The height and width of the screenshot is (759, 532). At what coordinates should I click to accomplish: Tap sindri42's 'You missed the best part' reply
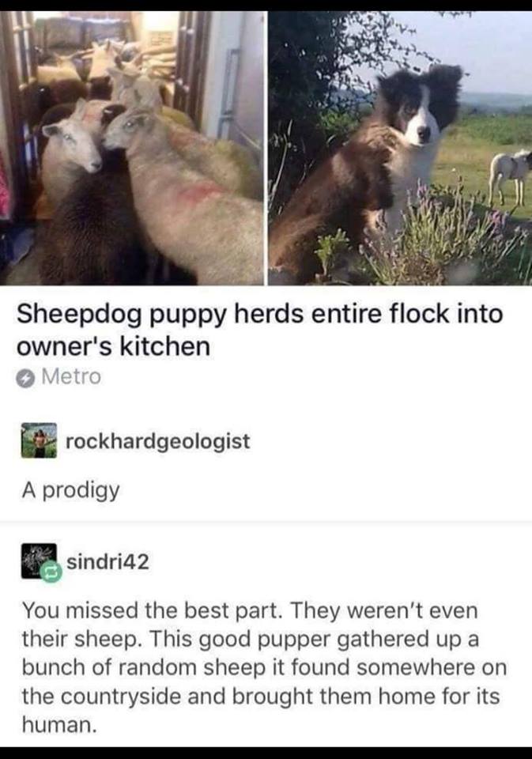click(x=264, y=667)
